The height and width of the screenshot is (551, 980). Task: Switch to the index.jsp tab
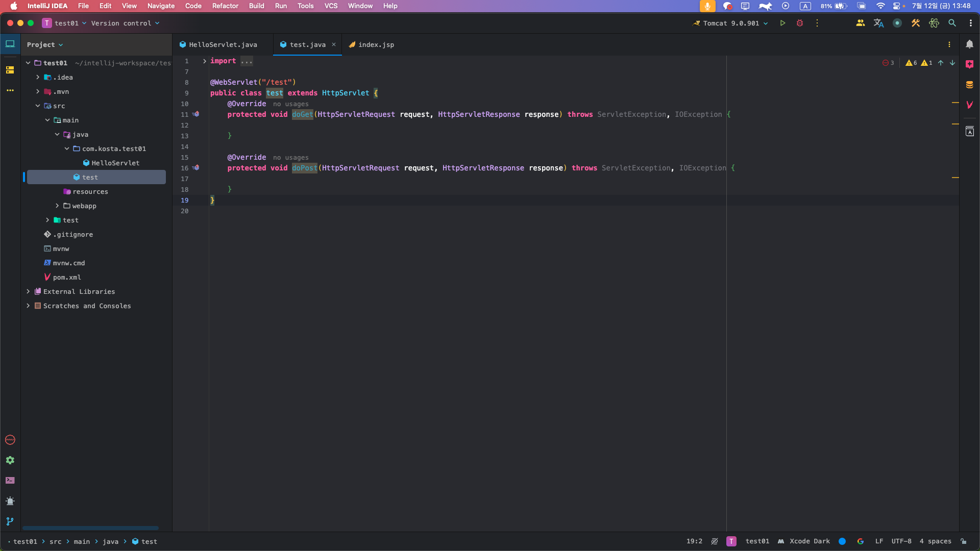[376, 45]
